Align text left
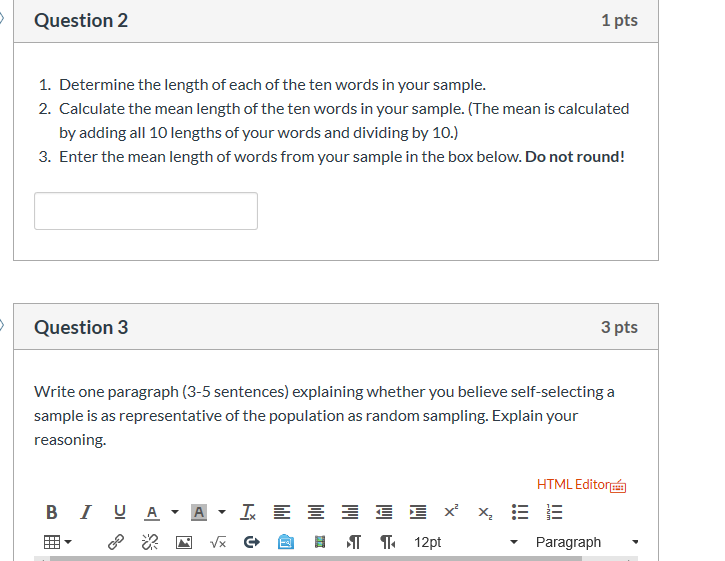Viewport: 725px width, 561px height. tap(282, 512)
